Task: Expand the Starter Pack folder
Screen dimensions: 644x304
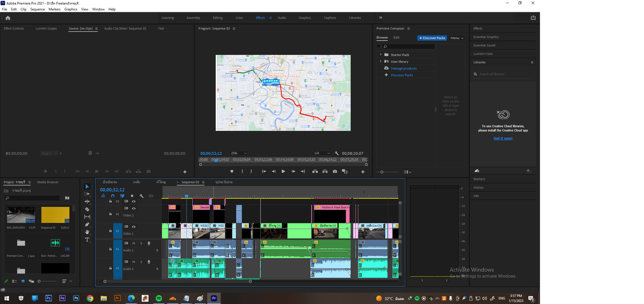Action: [380, 55]
